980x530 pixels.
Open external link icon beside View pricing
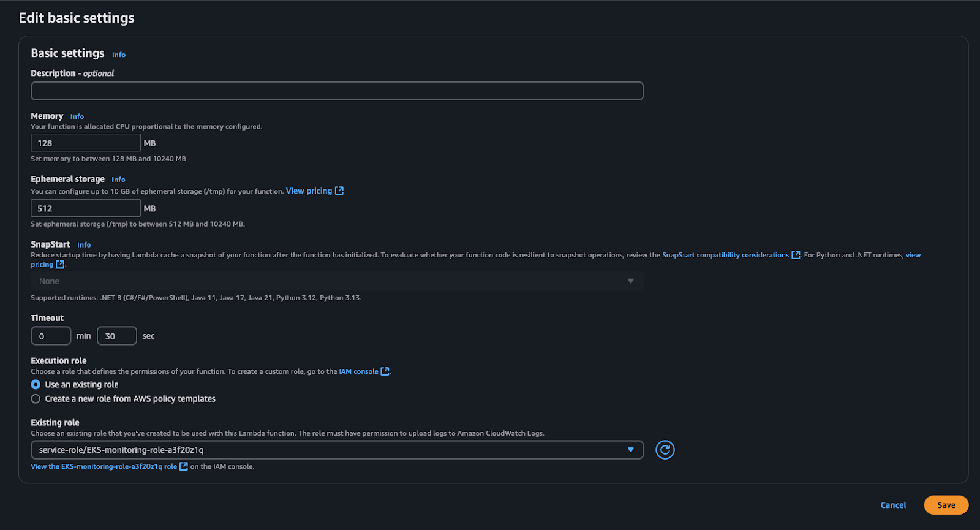point(339,191)
